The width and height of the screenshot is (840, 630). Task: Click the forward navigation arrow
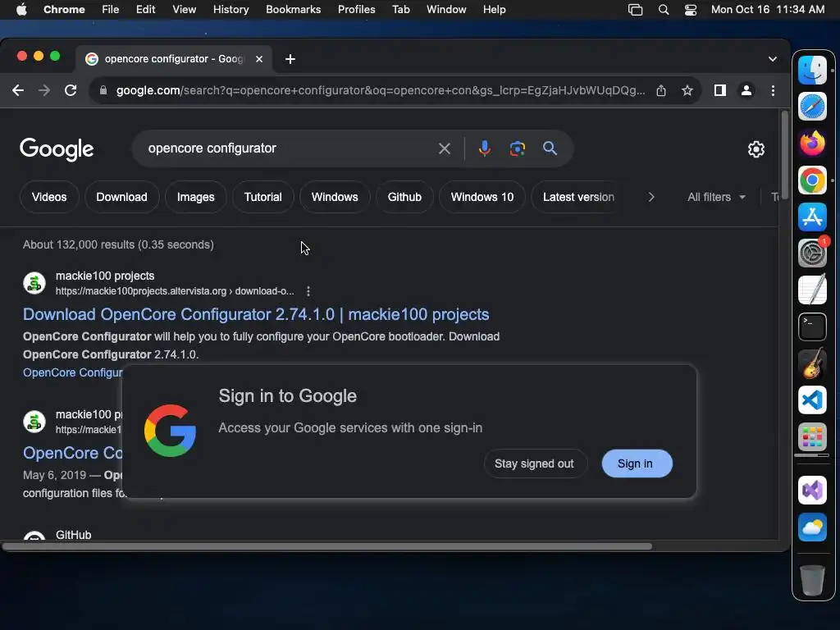pos(44,90)
